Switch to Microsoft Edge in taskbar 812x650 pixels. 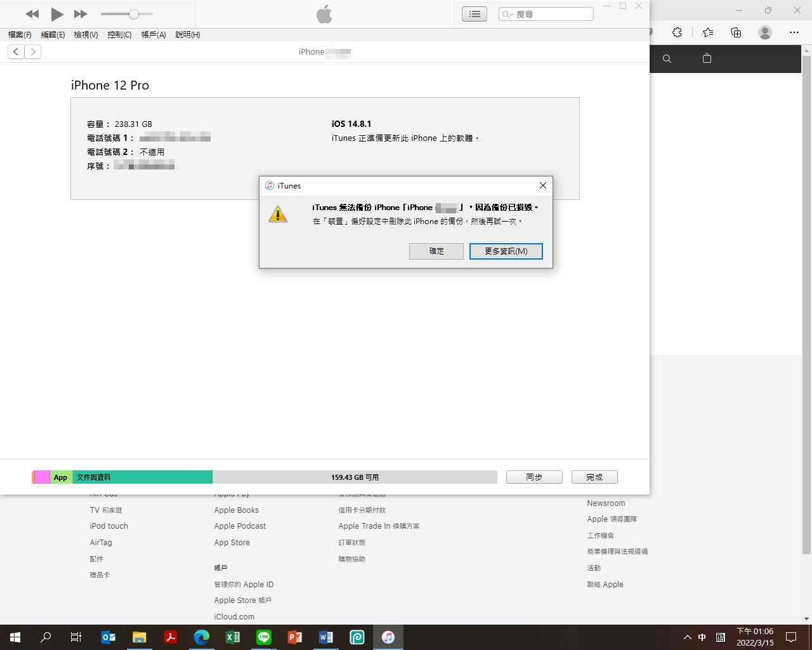[202, 637]
